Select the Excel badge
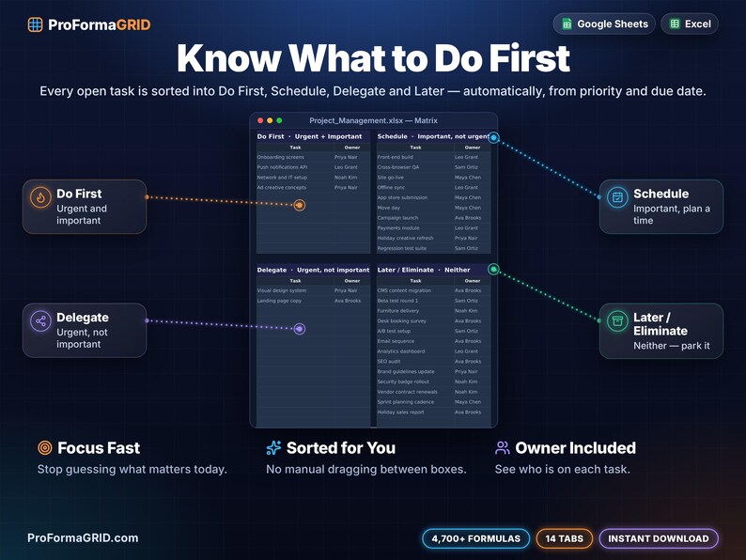 pyautogui.click(x=690, y=23)
